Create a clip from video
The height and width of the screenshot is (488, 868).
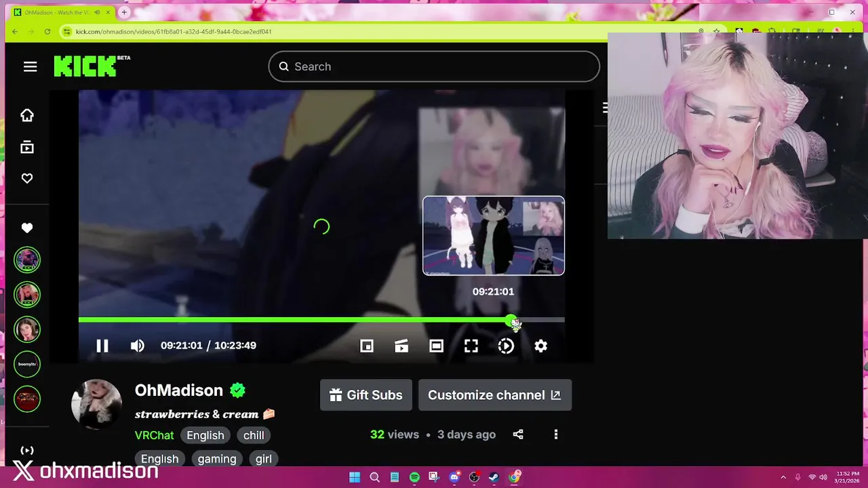click(x=401, y=346)
